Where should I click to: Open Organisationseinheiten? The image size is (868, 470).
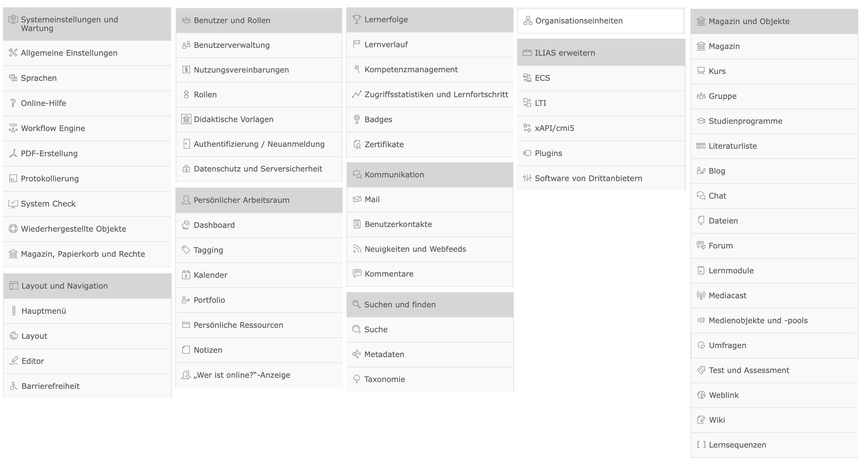579,21
